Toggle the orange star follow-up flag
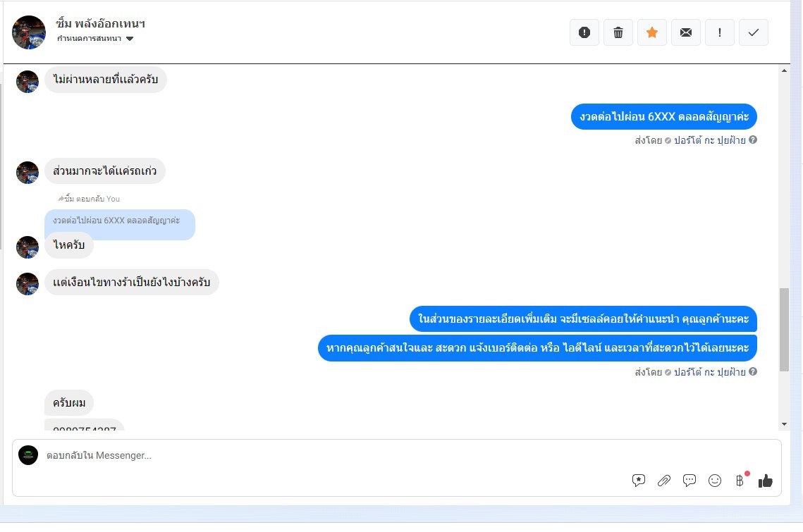 click(652, 32)
